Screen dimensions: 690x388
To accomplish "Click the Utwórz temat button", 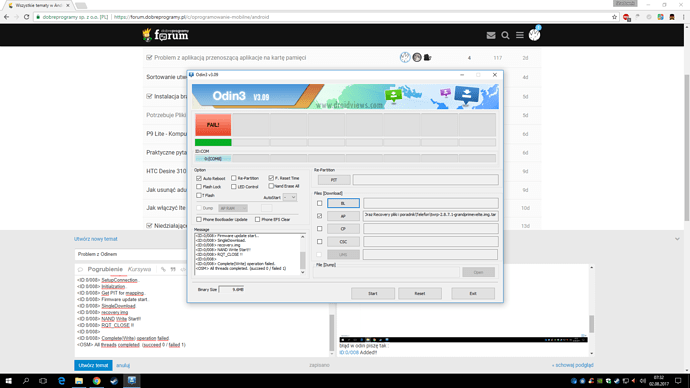I will pyautogui.click(x=93, y=365).
